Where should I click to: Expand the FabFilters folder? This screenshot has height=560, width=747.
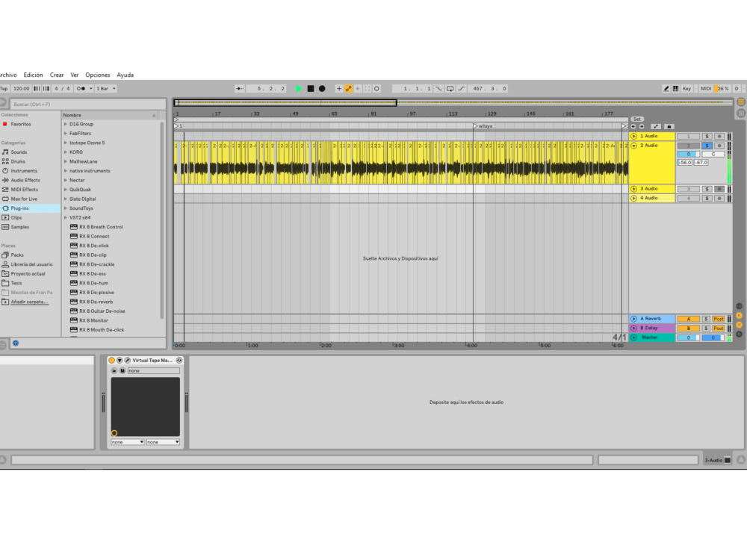coord(66,134)
